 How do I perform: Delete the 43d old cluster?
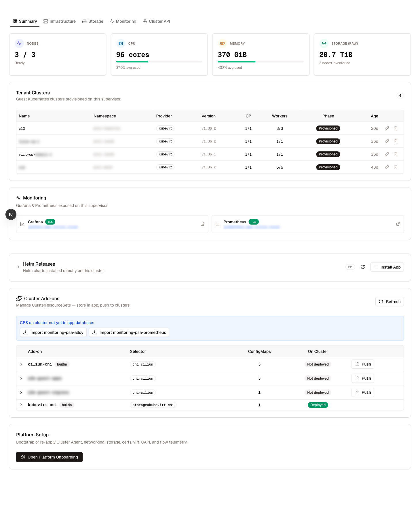point(396,167)
